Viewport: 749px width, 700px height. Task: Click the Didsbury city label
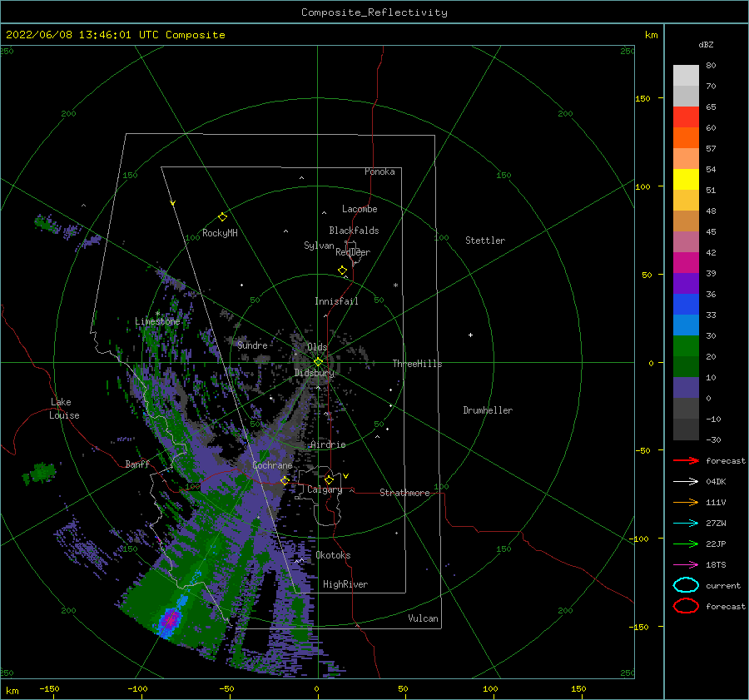pos(315,373)
